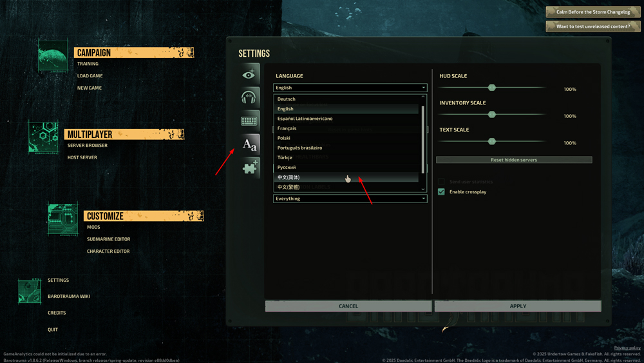Image resolution: width=644 pixels, height=363 pixels.
Task: Start a New Game entry
Action: [x=90, y=88]
